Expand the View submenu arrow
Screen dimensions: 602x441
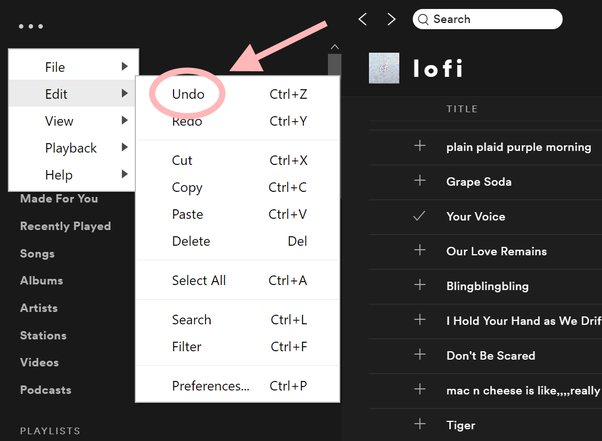[x=124, y=121]
